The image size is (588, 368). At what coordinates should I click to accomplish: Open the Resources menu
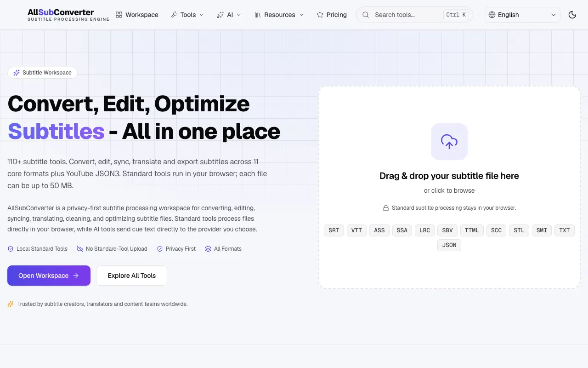(279, 15)
